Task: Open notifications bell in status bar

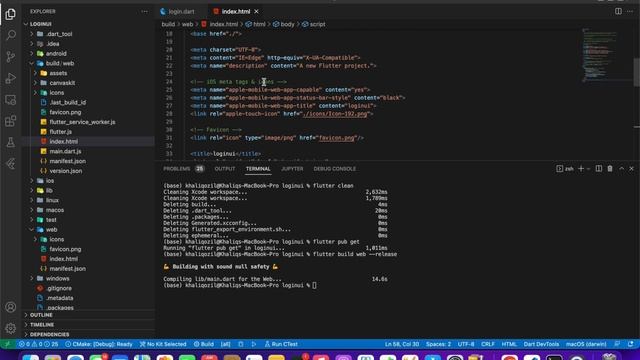Action: (x=631, y=344)
